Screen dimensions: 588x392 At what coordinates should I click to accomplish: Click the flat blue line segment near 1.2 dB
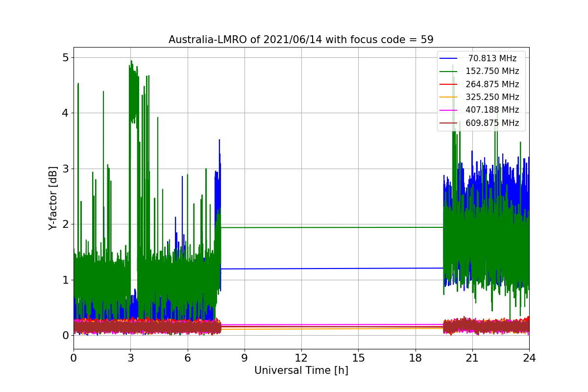(332, 269)
